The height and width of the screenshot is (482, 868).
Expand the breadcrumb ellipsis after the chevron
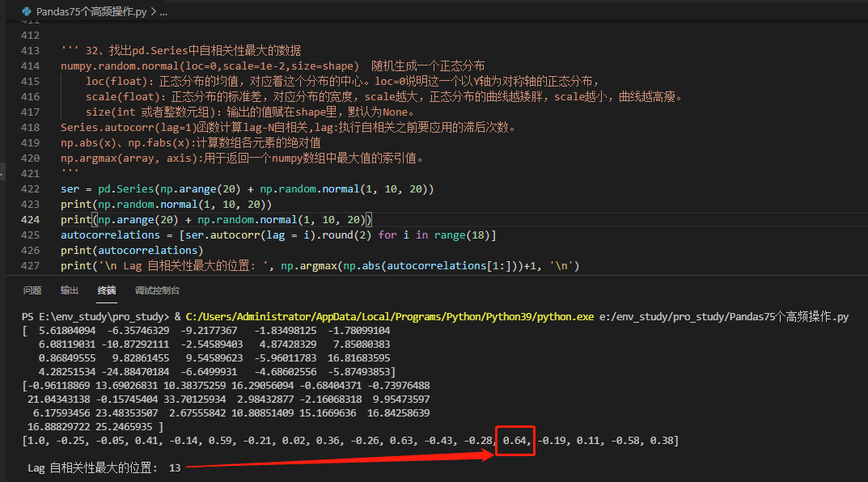coord(163,11)
